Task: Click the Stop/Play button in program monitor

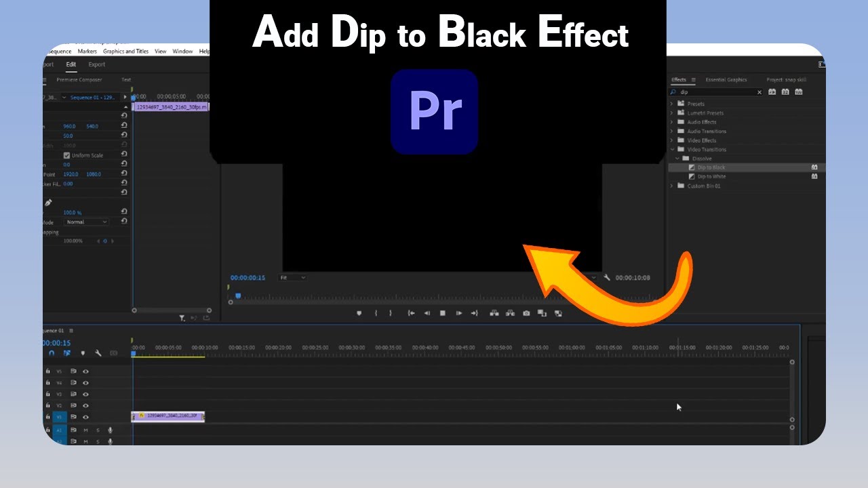Action: 443,313
